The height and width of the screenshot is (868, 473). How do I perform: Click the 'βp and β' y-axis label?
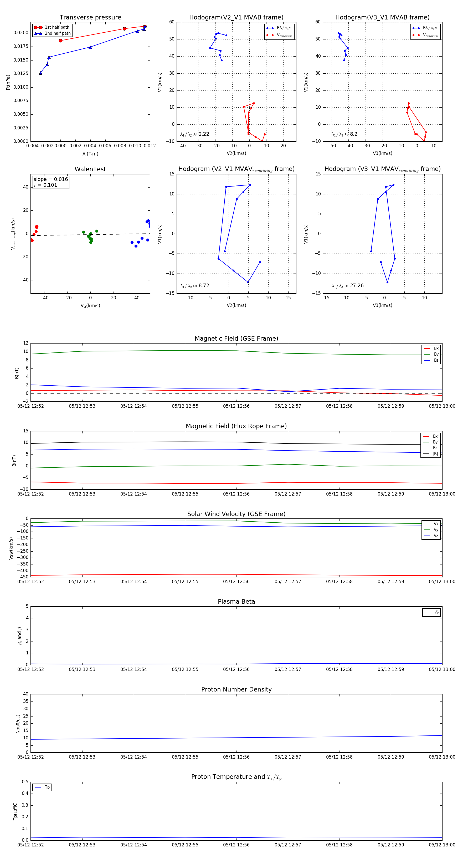click(19, 635)
